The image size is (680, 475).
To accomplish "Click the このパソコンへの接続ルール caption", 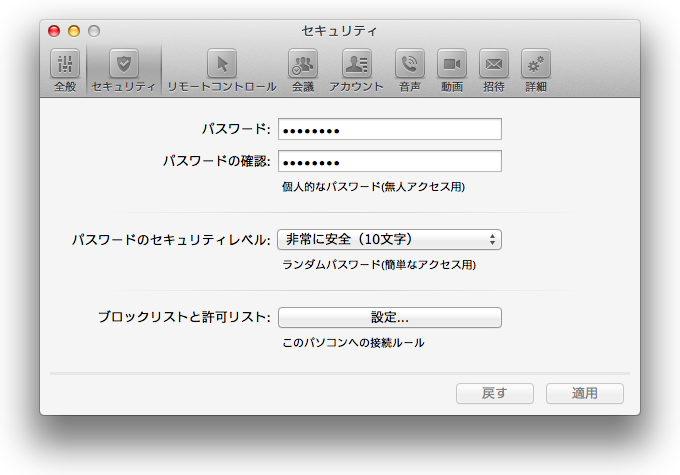I will pos(353,343).
